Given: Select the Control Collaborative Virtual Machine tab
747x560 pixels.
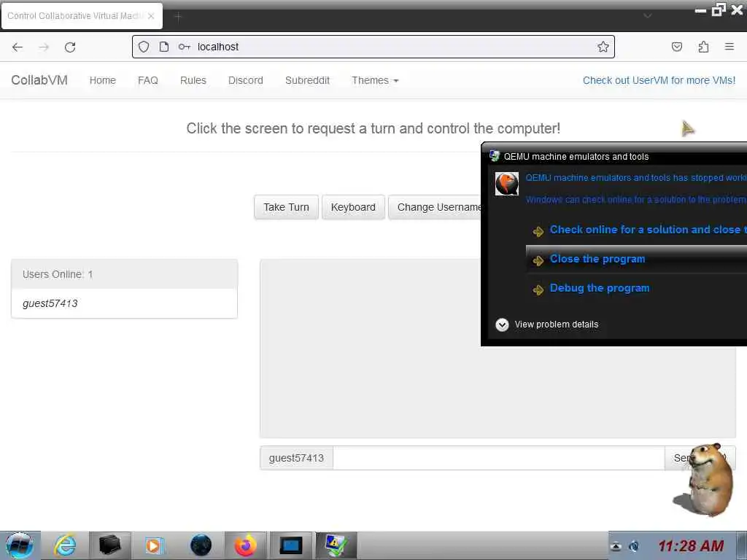Looking at the screenshot, I should coord(82,16).
